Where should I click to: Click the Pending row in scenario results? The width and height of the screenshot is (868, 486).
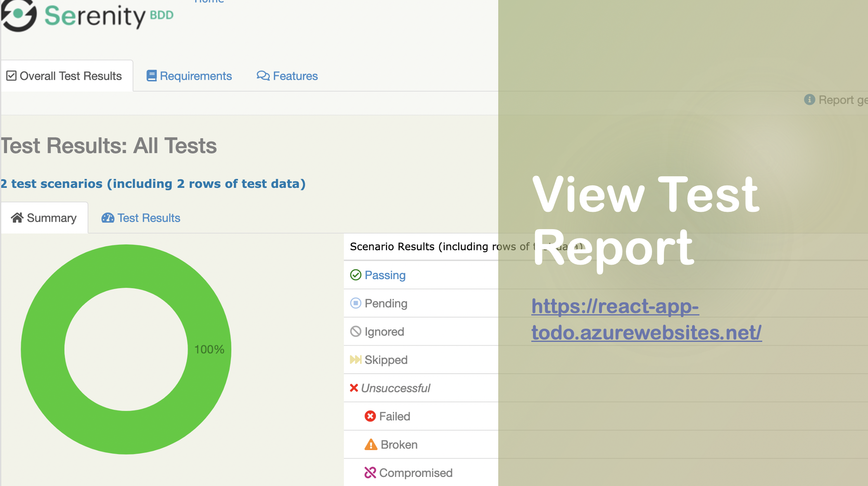point(386,303)
